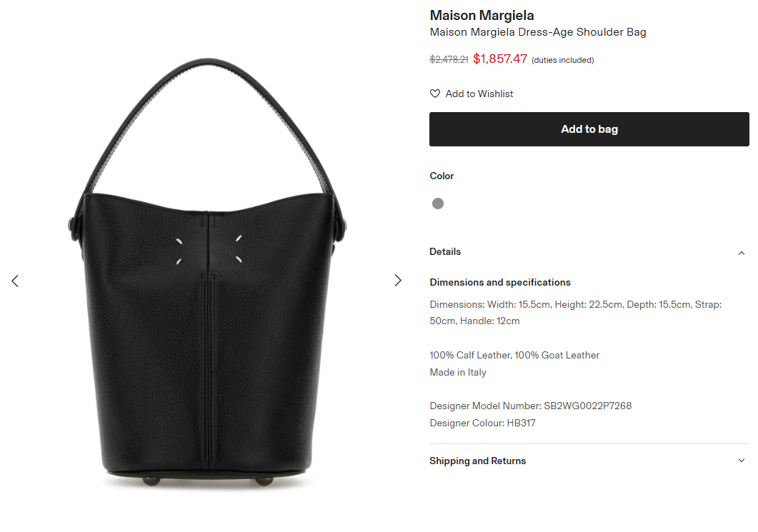Click the Add to bag button

point(589,129)
